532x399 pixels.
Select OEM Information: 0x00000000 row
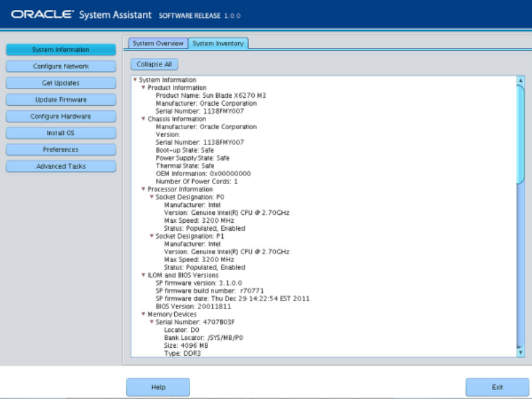203,174
